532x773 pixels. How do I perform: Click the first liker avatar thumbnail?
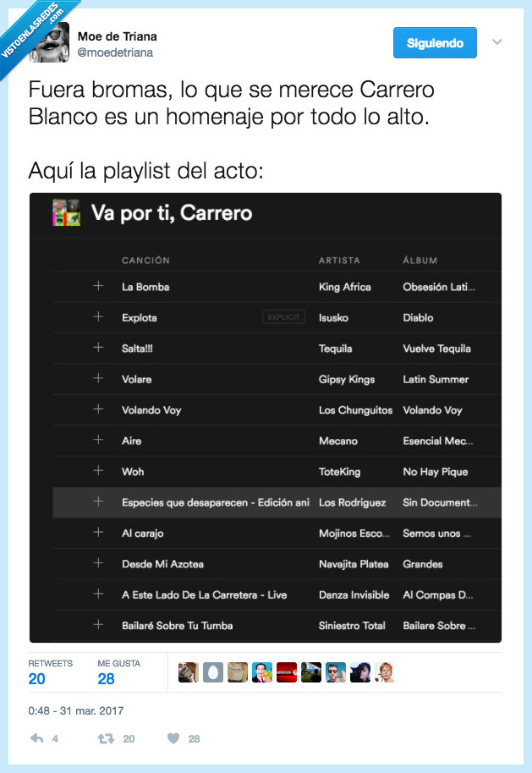point(188,672)
